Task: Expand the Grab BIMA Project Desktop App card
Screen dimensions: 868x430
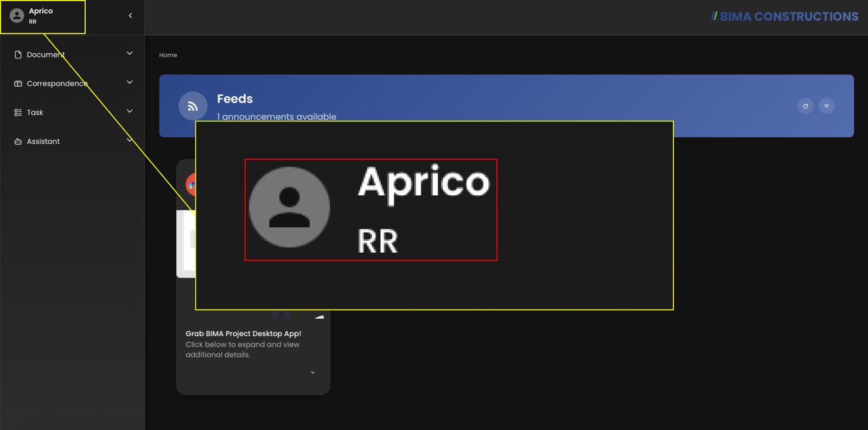Action: pos(312,373)
